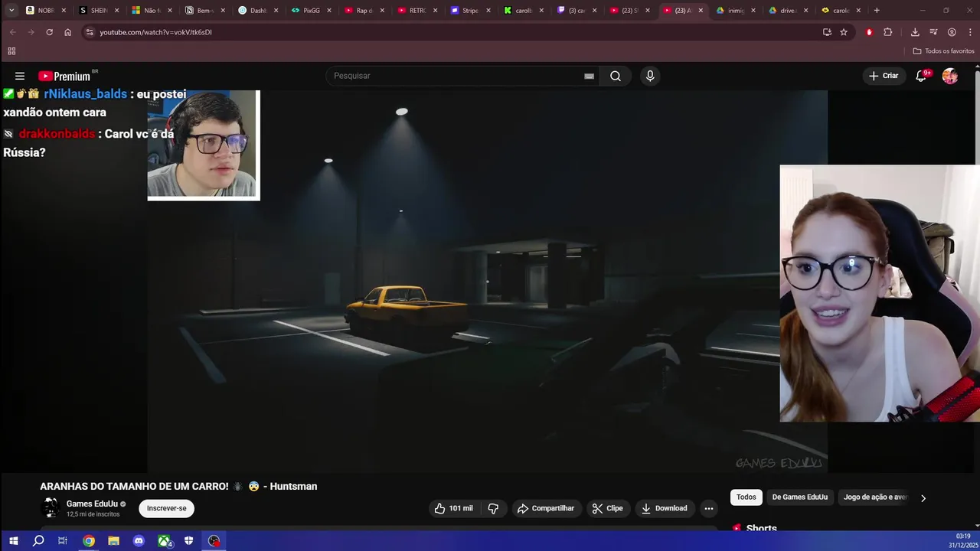Open Discord from the taskbar
This screenshot has width=980, height=551.
(139, 541)
